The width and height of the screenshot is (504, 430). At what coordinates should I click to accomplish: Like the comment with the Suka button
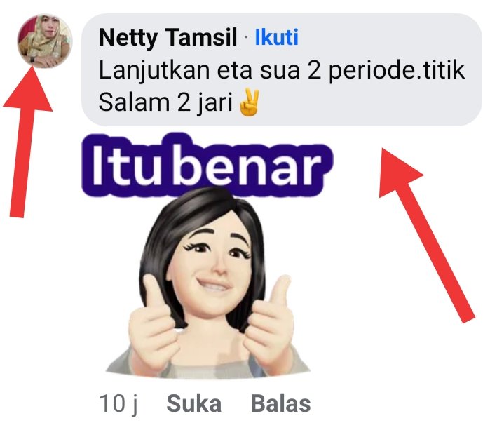194,403
